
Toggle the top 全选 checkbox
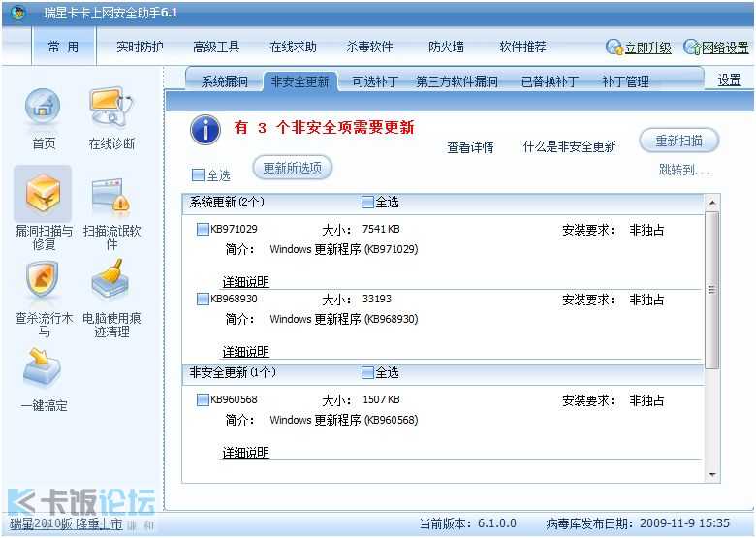click(198, 174)
